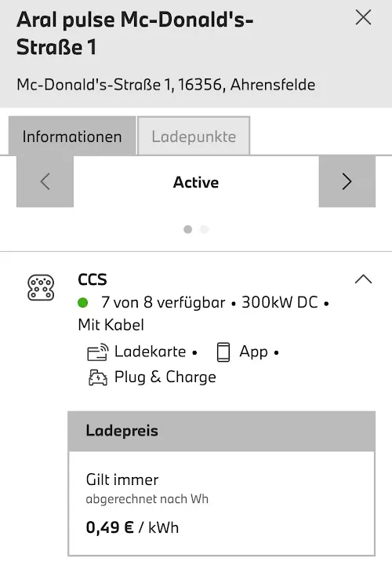Click the App smartphone icon
The width and height of the screenshot is (392, 565).
pyautogui.click(x=223, y=352)
